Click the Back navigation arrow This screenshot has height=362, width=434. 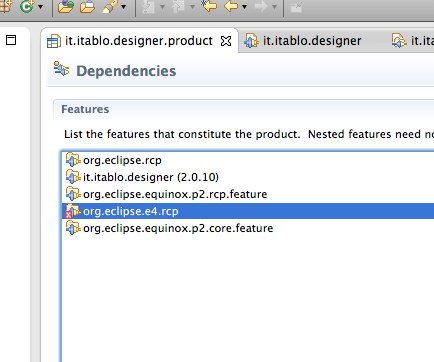coord(231,6)
